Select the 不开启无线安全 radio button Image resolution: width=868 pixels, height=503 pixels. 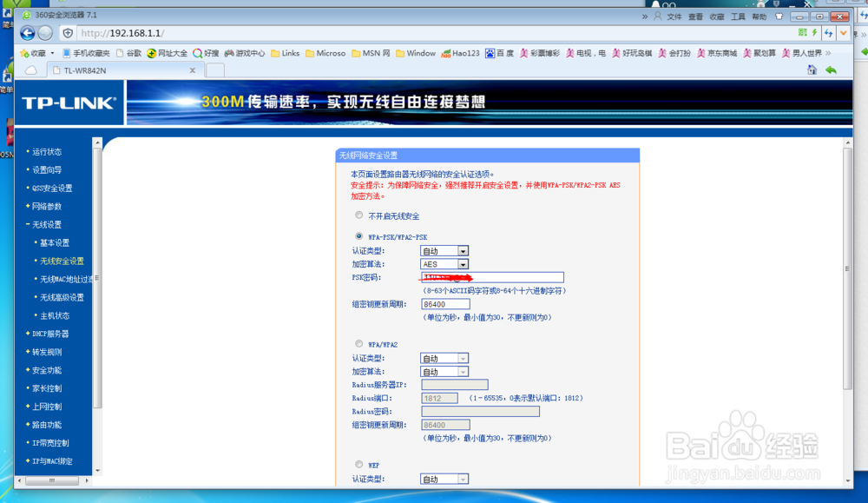click(358, 215)
